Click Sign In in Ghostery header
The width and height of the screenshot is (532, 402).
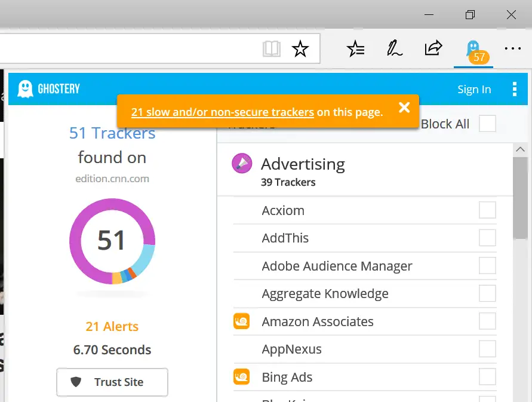click(x=474, y=89)
